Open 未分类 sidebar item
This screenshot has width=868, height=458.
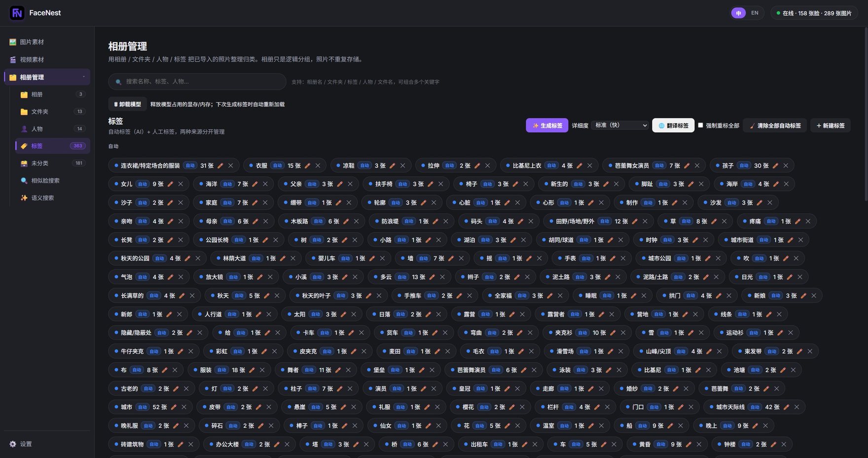[x=53, y=163]
